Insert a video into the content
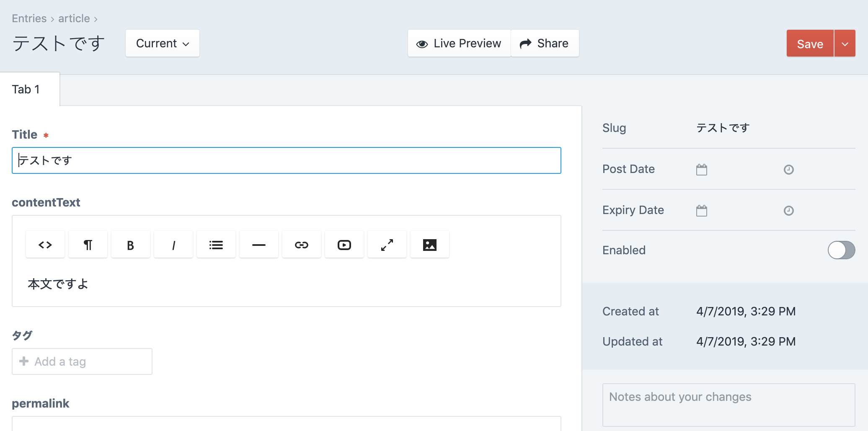The image size is (868, 431). 344,245
